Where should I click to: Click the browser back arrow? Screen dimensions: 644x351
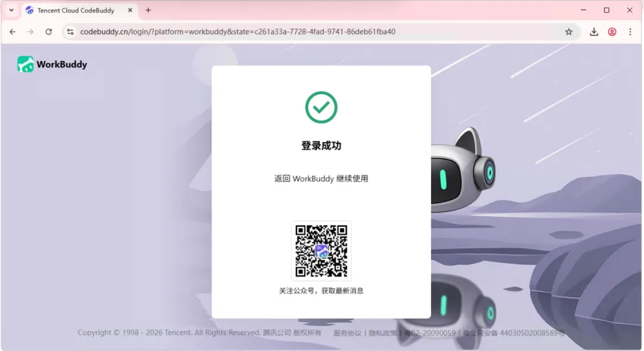[13, 32]
